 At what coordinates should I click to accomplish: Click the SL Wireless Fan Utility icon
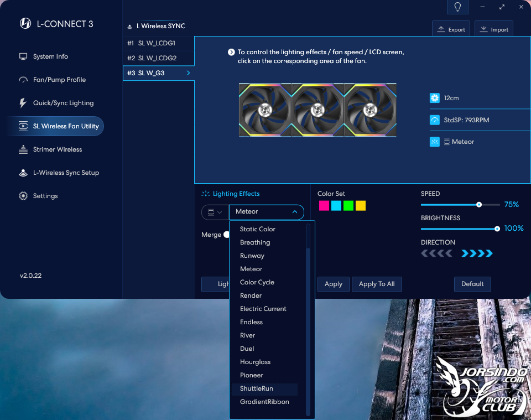click(x=23, y=126)
